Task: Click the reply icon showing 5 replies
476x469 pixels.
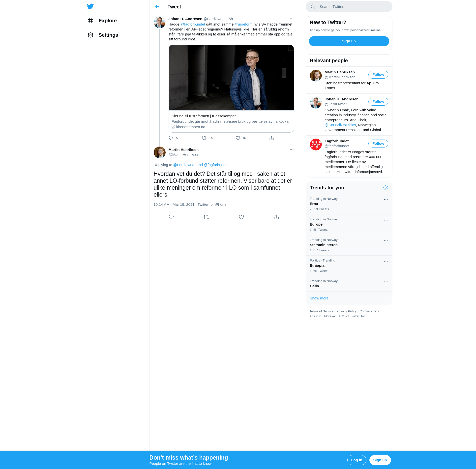Action: (x=171, y=138)
